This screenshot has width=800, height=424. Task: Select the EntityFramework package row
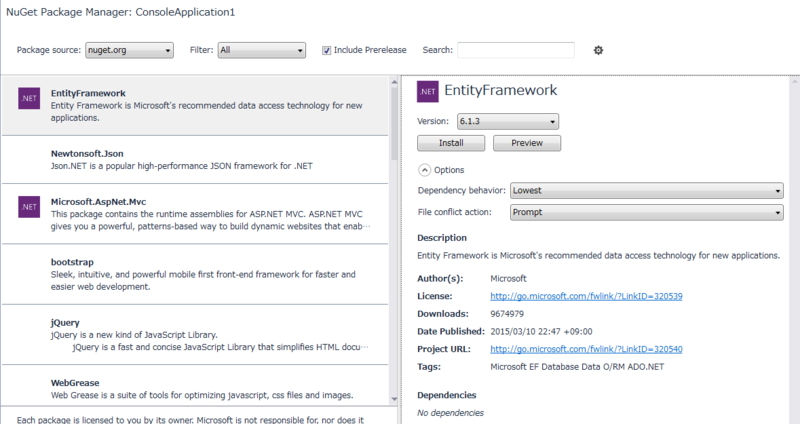point(195,106)
